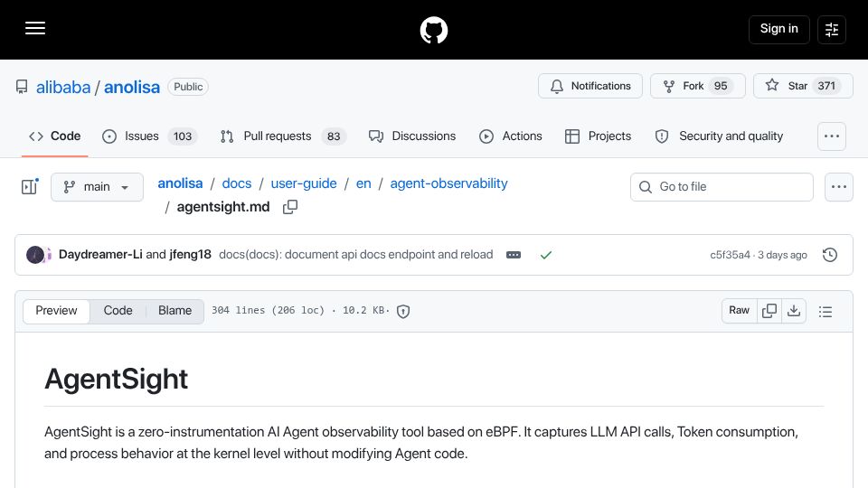
Task: Navigate to the user-guide breadcrumb folder
Action: click(304, 183)
